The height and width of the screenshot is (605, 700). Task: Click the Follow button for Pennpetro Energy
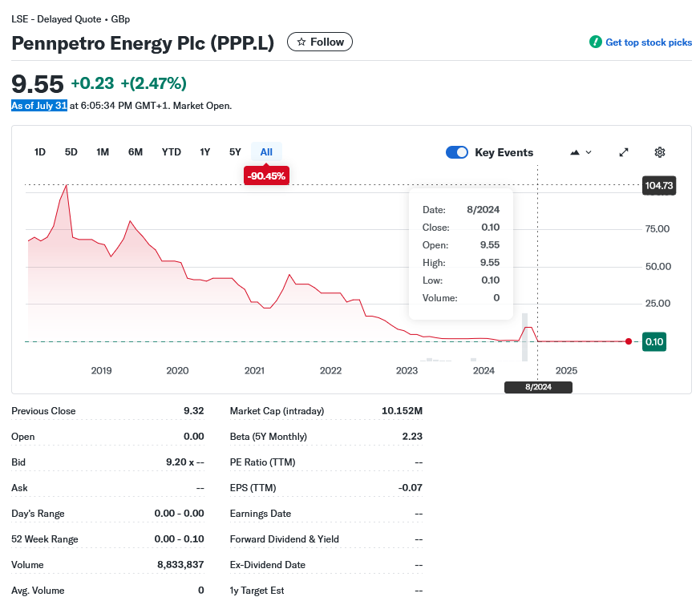pyautogui.click(x=320, y=42)
